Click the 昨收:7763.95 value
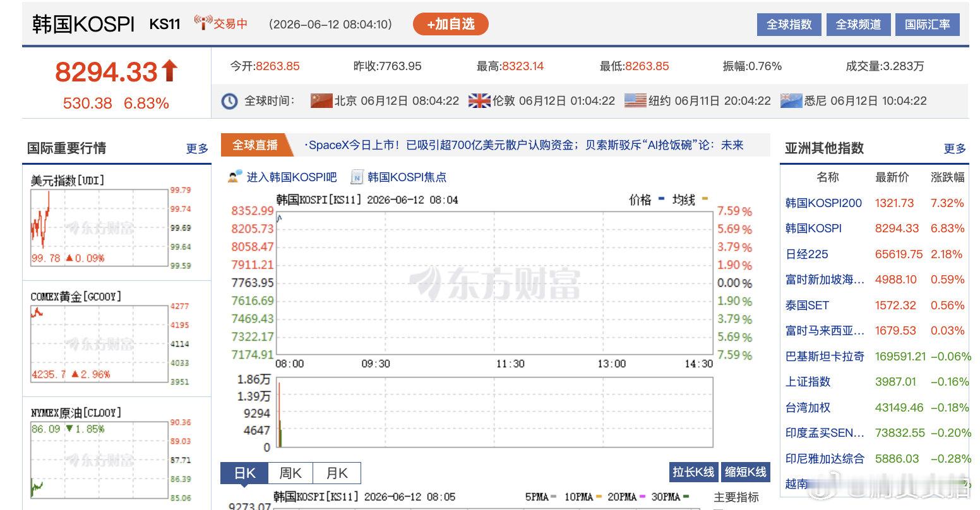 pyautogui.click(x=387, y=66)
